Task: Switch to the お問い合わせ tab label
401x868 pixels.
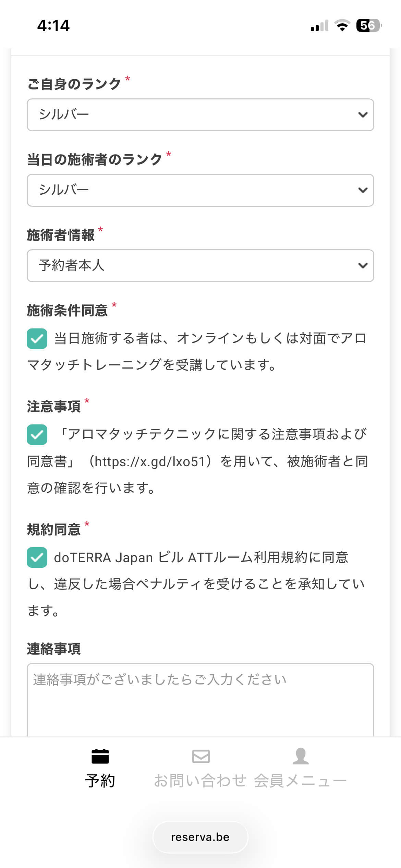Action: (x=200, y=781)
